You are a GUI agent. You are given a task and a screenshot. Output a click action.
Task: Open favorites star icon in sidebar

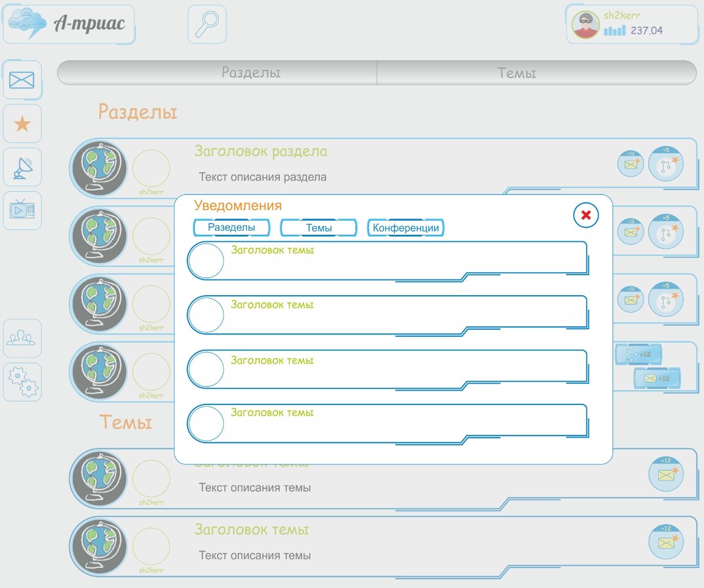tap(22, 124)
